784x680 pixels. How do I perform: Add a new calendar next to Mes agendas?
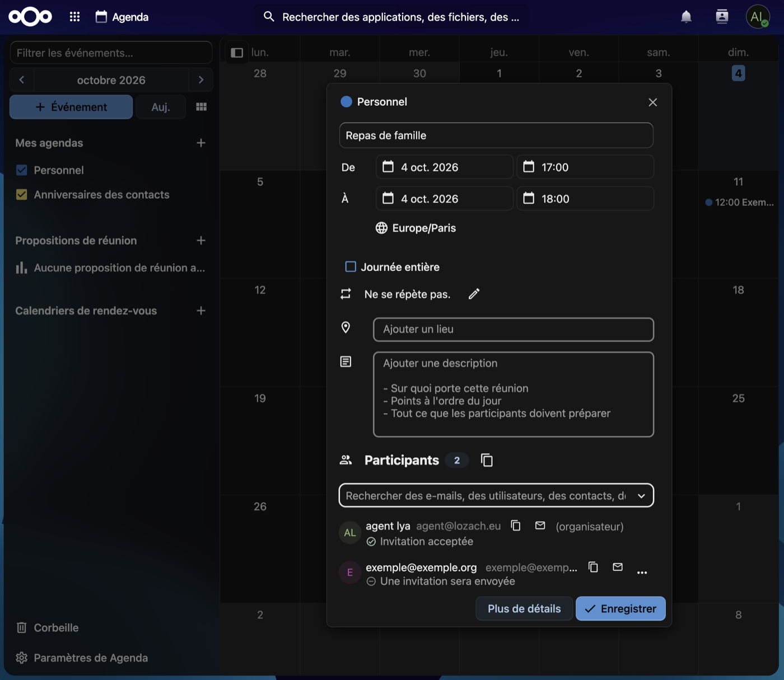pyautogui.click(x=201, y=143)
